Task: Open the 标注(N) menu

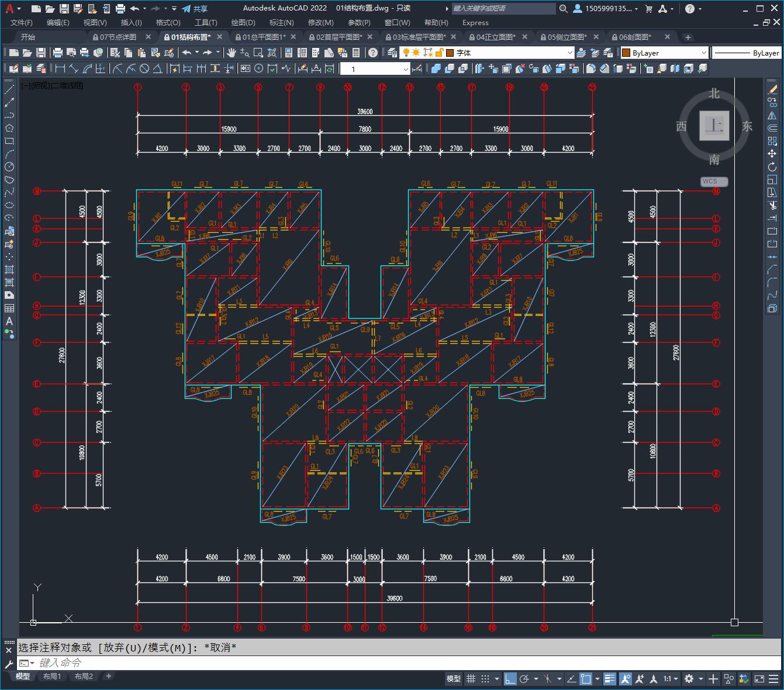Action: coord(281,22)
